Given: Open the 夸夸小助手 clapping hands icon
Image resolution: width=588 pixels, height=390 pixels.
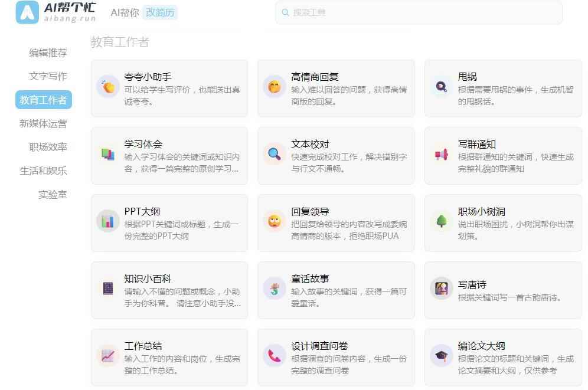Looking at the screenshot, I should pyautogui.click(x=108, y=87).
